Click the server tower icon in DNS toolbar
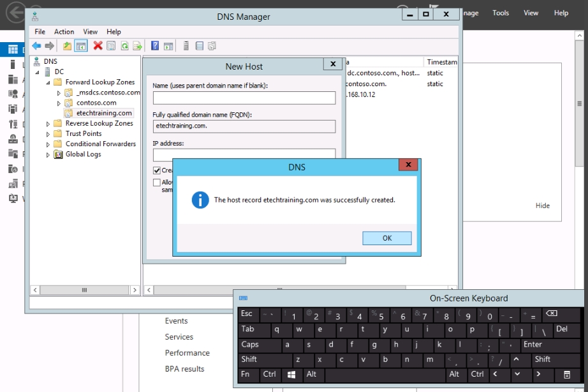This screenshot has width=588, height=392. [186, 46]
